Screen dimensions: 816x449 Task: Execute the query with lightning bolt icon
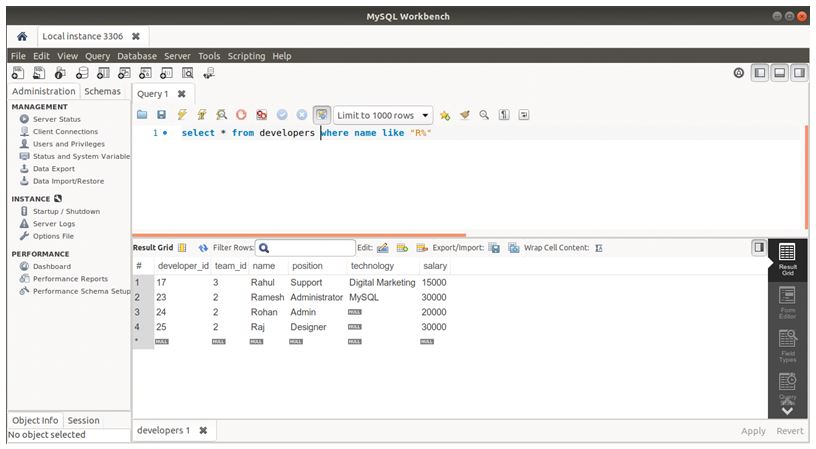182,115
